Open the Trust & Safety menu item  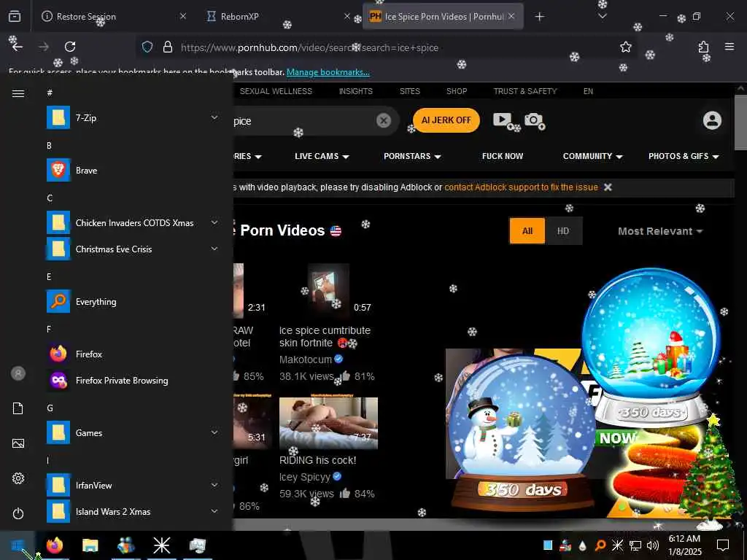point(525,91)
